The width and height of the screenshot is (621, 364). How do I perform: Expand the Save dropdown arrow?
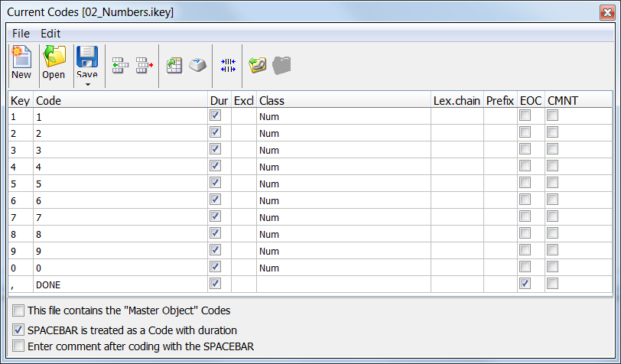(x=86, y=83)
